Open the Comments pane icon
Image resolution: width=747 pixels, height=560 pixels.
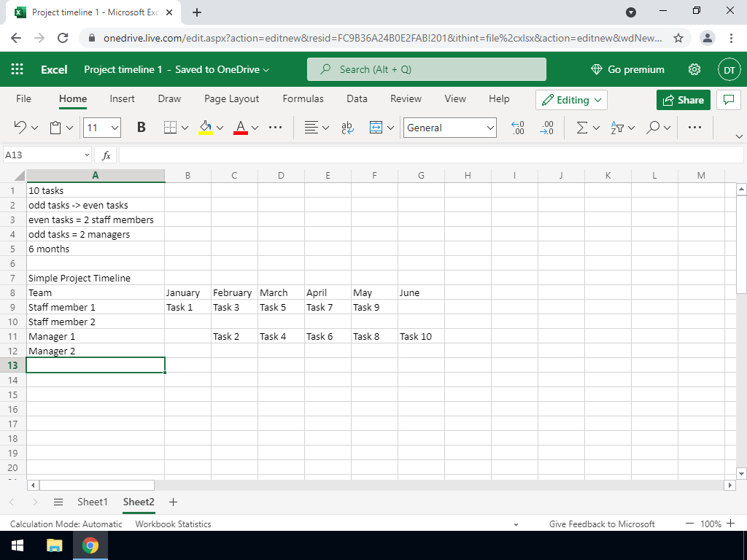click(x=727, y=100)
